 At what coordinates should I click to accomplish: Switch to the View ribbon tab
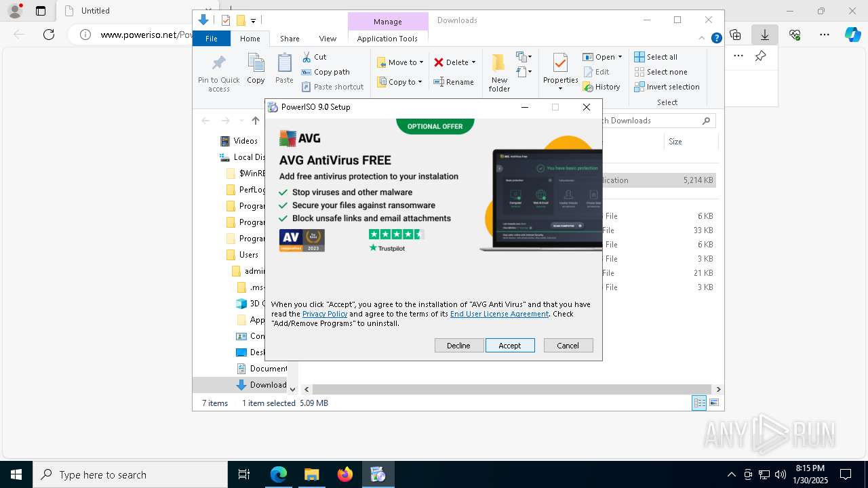[328, 39]
